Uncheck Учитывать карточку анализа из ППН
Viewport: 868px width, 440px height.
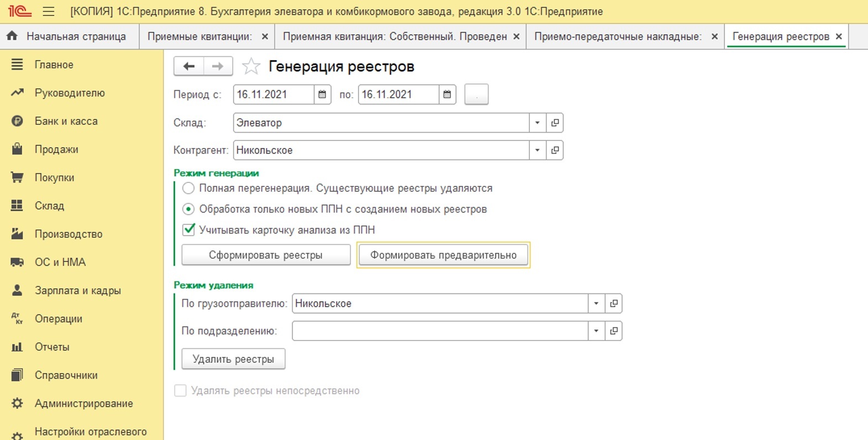tap(188, 230)
